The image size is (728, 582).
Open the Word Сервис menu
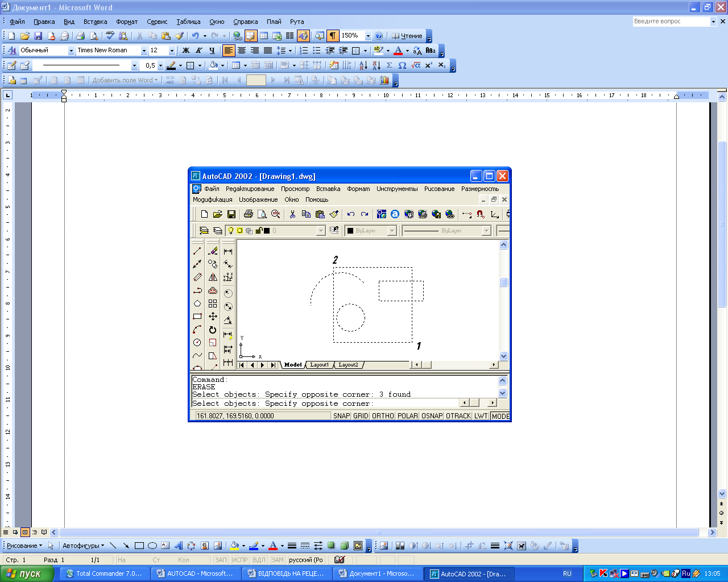[157, 22]
